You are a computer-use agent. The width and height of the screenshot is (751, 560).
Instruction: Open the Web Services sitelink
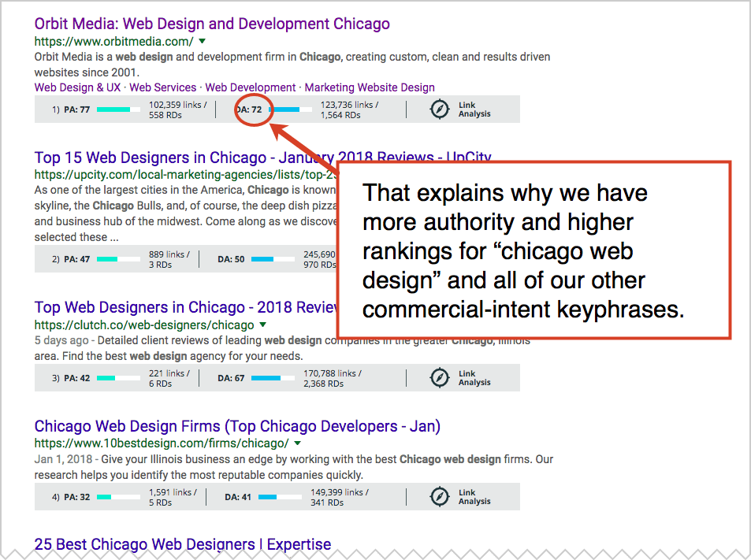[x=163, y=87]
